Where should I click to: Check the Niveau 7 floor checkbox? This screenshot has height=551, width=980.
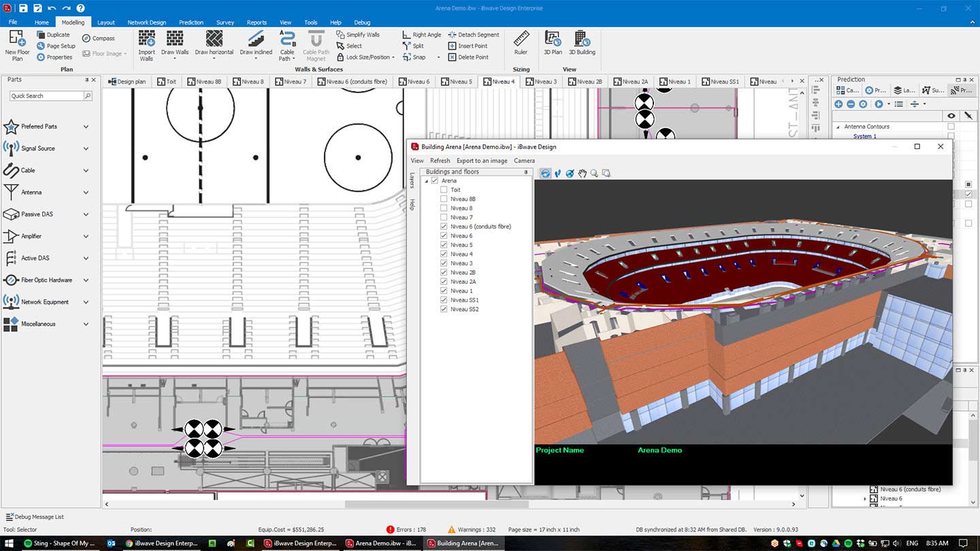[444, 218]
